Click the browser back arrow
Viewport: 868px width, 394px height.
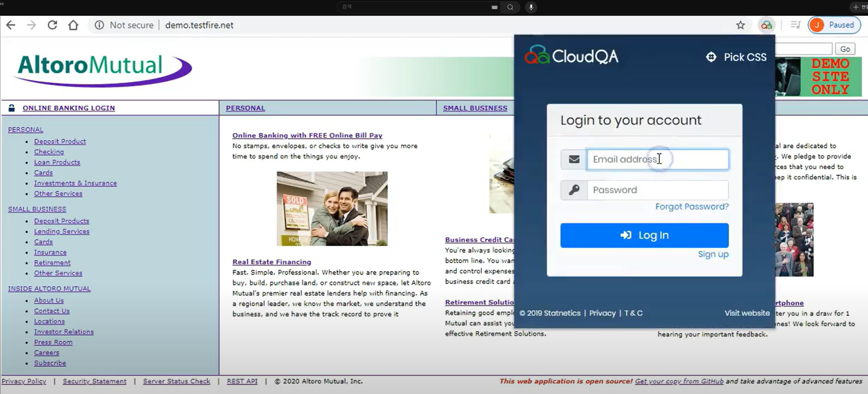11,25
